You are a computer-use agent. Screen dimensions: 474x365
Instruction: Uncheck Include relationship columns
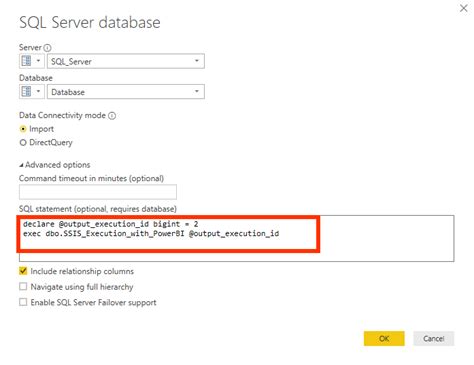click(23, 271)
